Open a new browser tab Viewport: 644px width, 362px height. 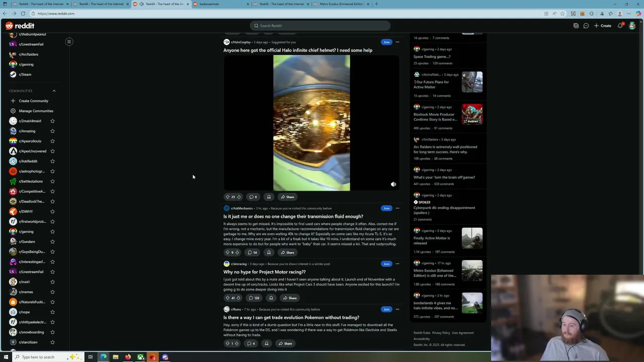coord(376,4)
